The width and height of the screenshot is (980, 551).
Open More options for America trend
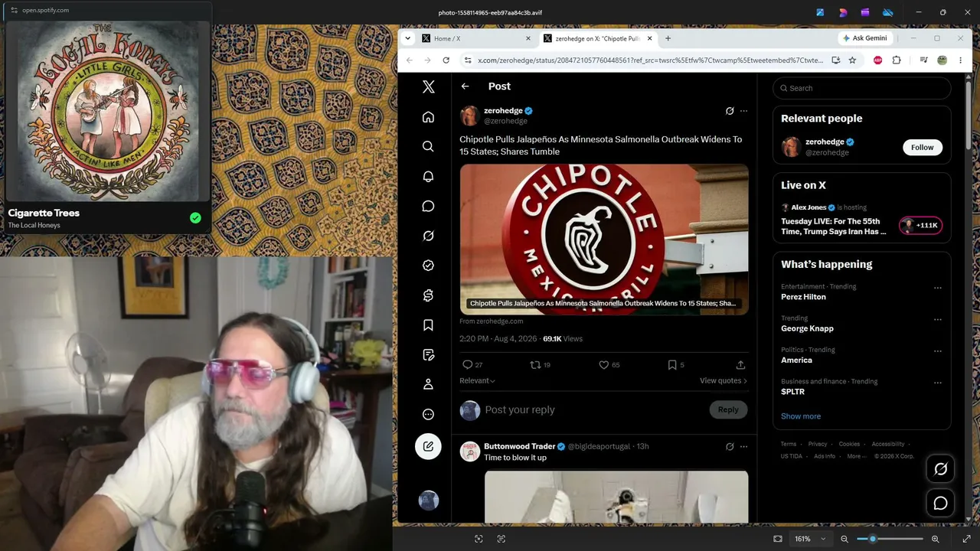[937, 351]
